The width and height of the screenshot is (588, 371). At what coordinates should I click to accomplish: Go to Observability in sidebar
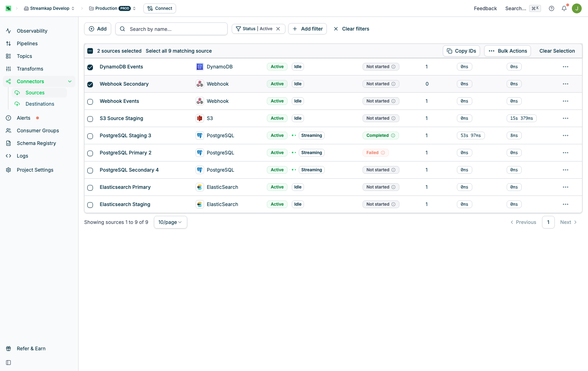[x=32, y=31]
